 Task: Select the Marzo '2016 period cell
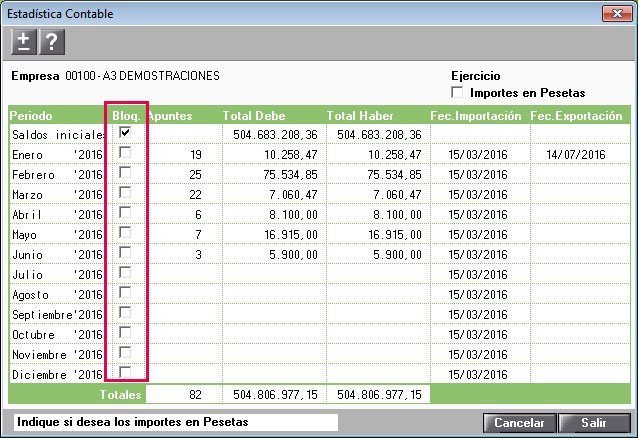tap(57, 195)
